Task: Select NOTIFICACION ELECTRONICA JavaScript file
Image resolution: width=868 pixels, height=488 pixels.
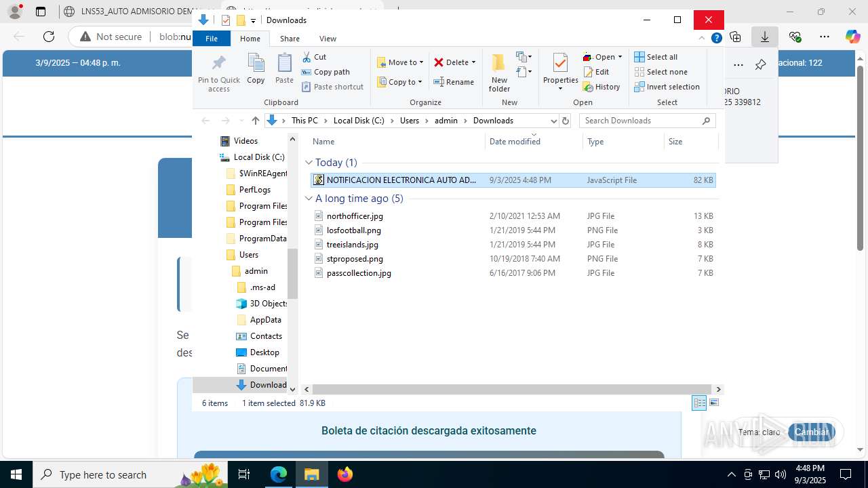Action: click(513, 180)
